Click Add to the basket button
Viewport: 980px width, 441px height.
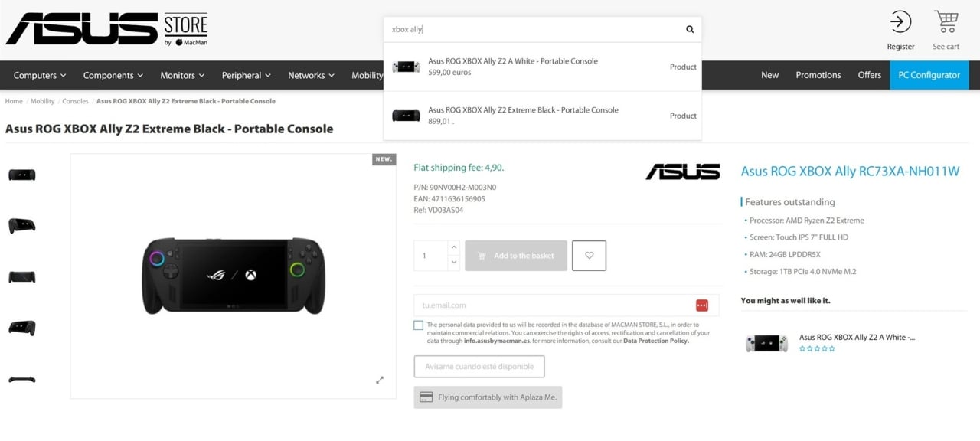516,256
